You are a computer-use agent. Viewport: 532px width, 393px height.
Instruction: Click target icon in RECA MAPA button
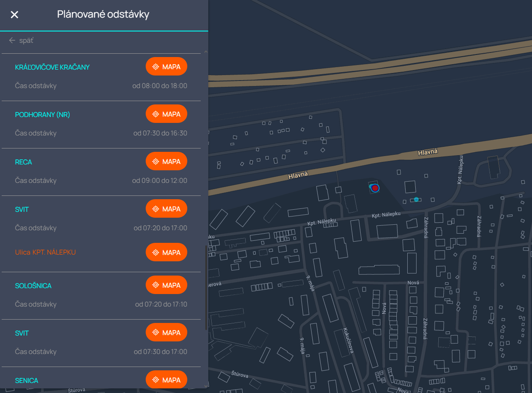(x=156, y=161)
